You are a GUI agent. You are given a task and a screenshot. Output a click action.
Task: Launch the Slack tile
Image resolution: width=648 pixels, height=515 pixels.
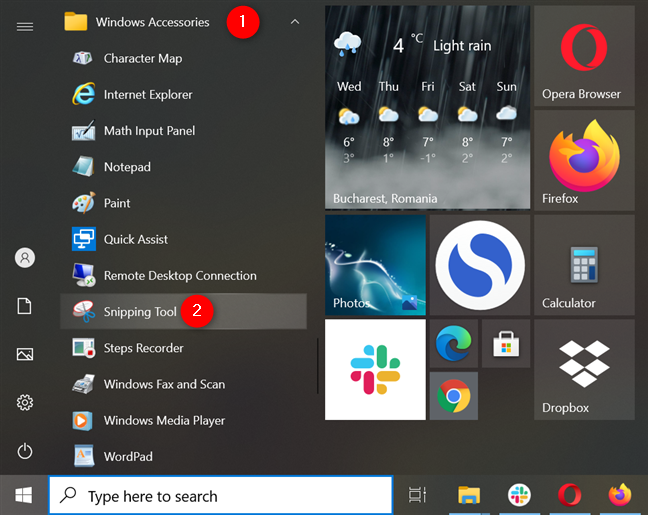click(x=375, y=370)
